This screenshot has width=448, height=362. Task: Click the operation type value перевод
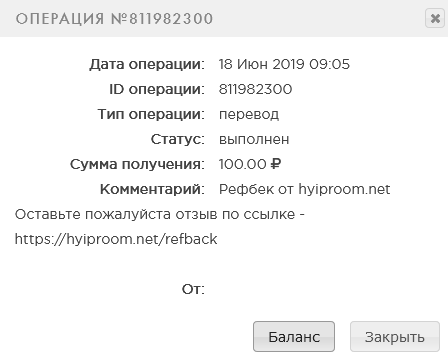[249, 115]
